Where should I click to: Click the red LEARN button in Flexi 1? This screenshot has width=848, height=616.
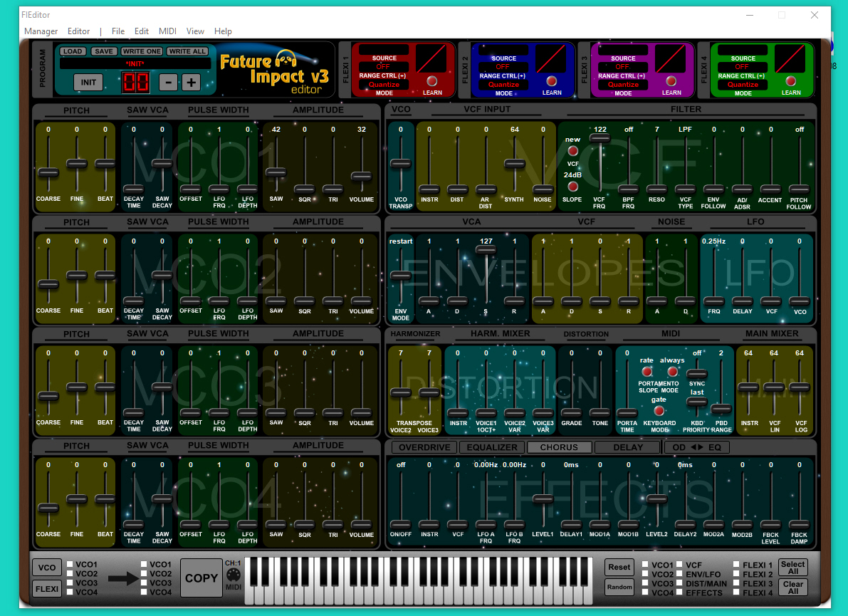[431, 81]
